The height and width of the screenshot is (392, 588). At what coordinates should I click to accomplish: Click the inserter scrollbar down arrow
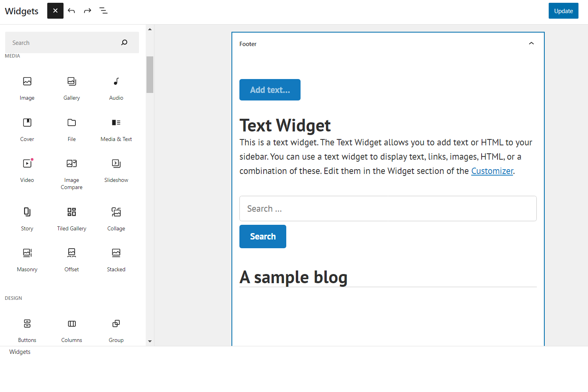pos(150,341)
